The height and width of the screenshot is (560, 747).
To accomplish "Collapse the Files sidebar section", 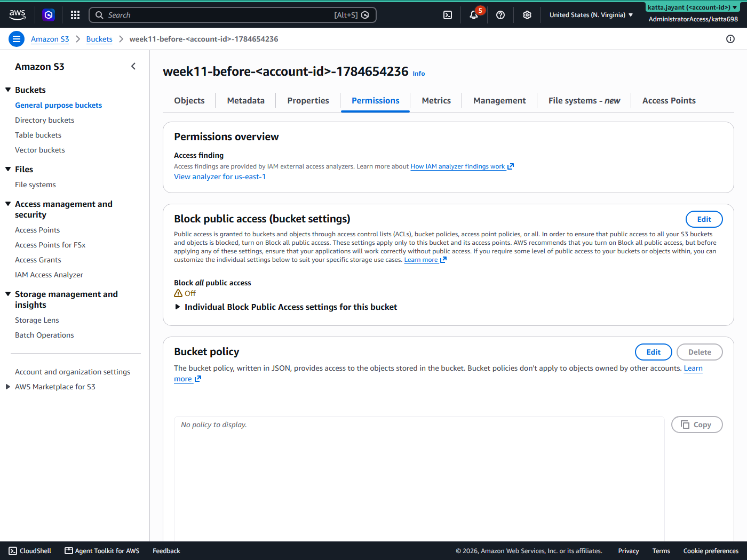I will (x=8, y=169).
